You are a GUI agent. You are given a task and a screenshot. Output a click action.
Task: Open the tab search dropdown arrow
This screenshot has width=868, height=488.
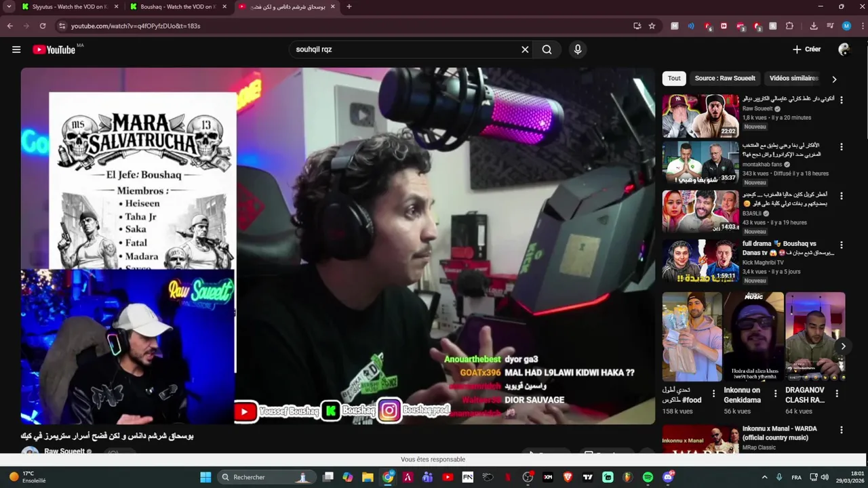click(9, 7)
